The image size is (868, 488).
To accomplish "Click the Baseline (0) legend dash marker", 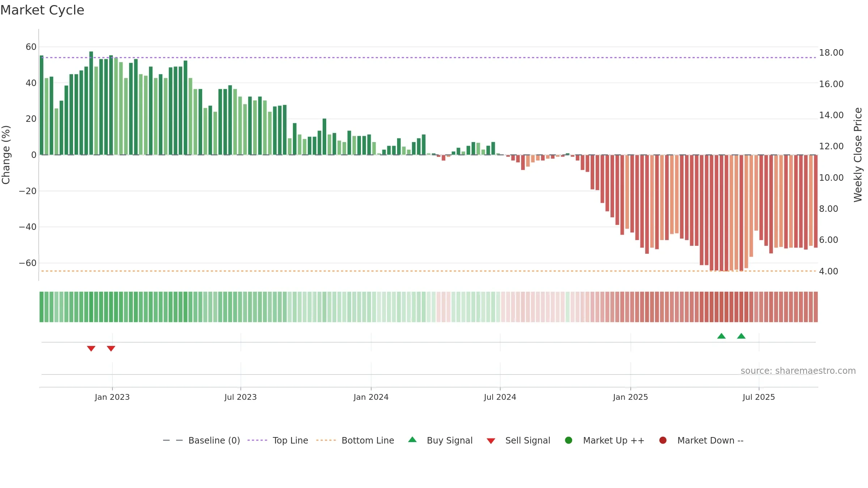I will click(x=173, y=440).
